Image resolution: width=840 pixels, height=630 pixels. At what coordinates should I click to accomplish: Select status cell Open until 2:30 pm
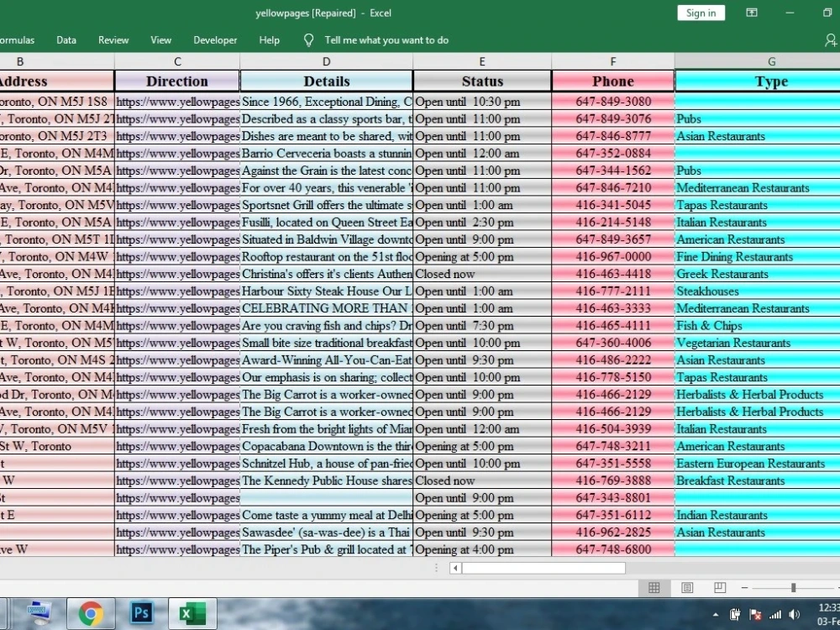(x=482, y=222)
